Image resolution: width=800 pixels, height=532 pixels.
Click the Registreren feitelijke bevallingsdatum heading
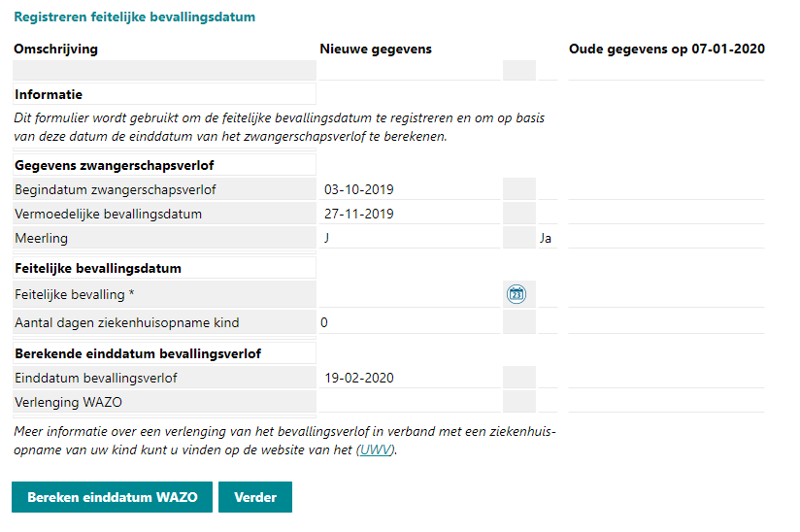pyautogui.click(x=135, y=17)
